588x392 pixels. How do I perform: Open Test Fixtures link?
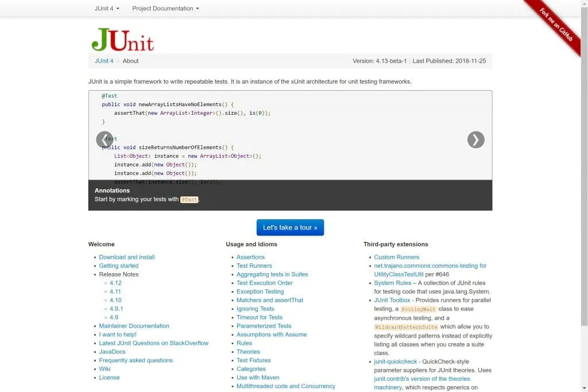click(253, 360)
